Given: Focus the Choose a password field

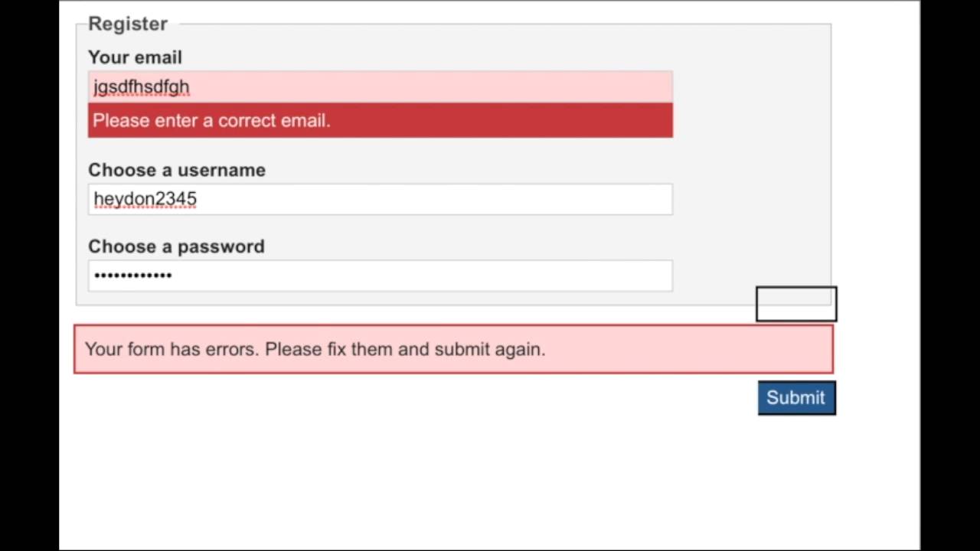Looking at the screenshot, I should pos(429,275).
